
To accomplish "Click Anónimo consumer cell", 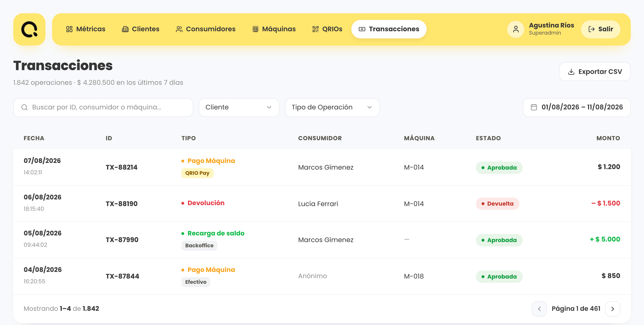I will (312, 276).
